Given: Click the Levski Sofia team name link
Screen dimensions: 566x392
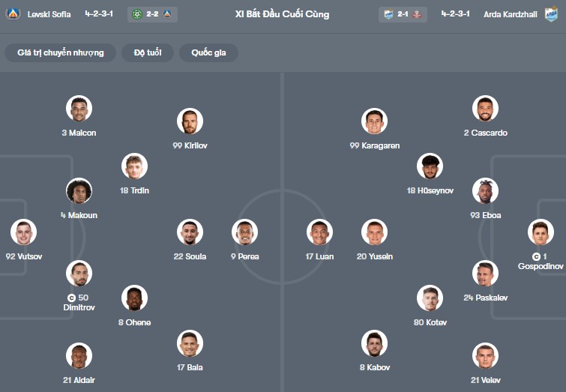Looking at the screenshot, I should [49, 13].
